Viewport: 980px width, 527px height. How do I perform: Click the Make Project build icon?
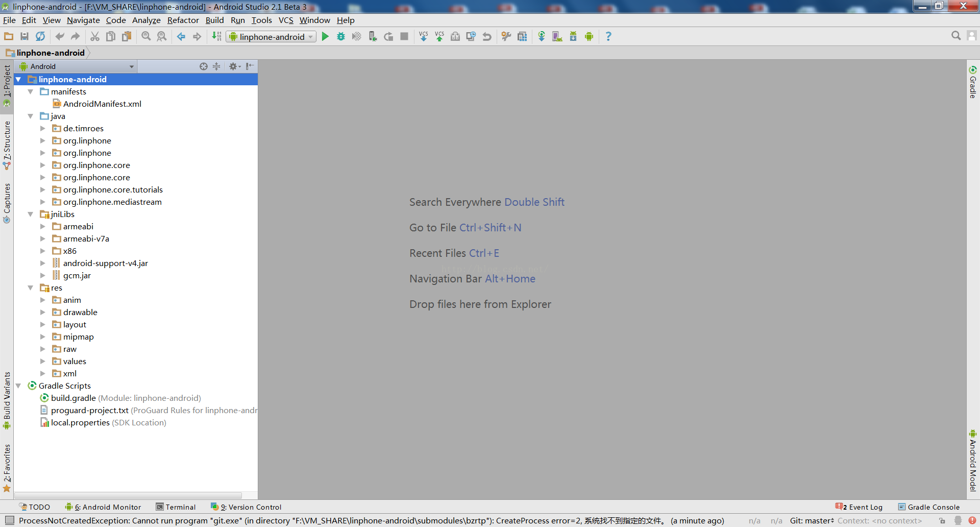(x=216, y=36)
